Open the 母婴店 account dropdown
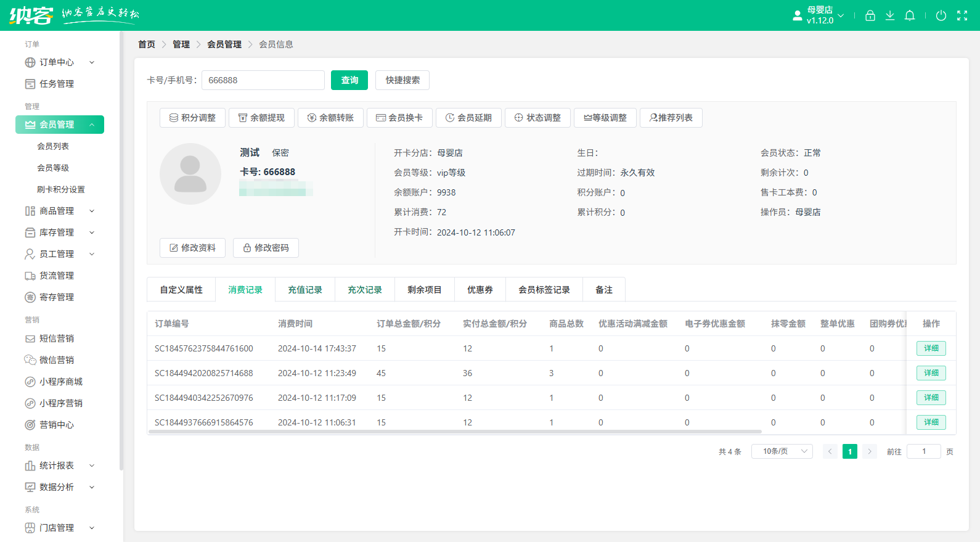The width and height of the screenshot is (980, 542). (x=819, y=15)
